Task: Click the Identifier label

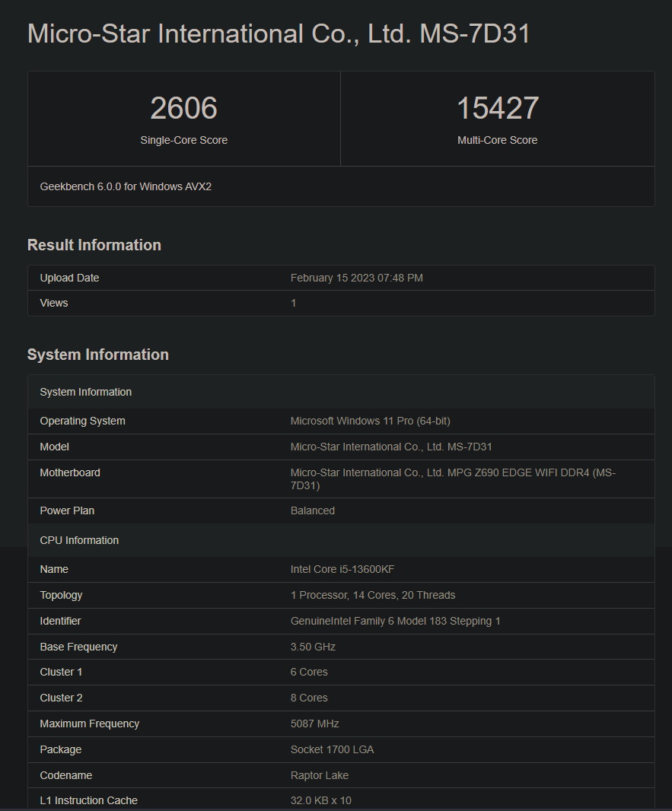Action: coord(61,621)
